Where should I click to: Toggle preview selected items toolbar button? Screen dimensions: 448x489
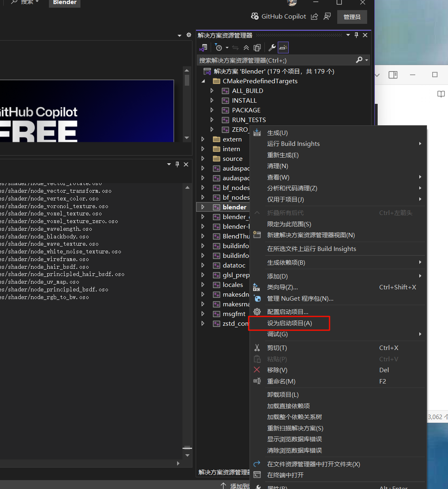tap(283, 48)
